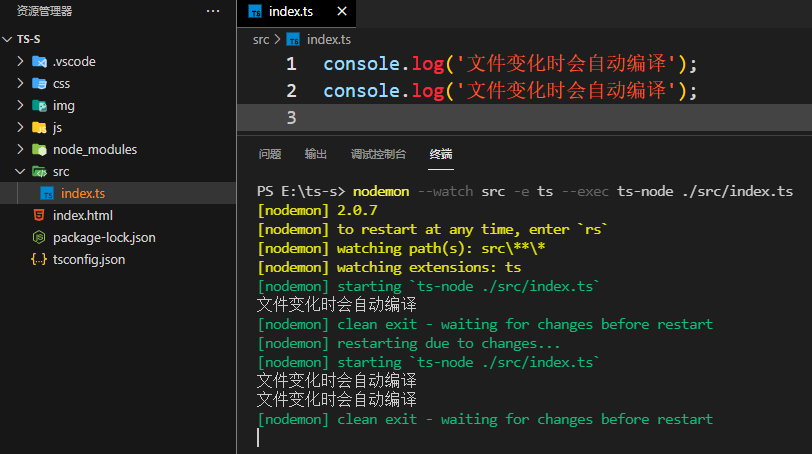Select index.ts file in explorer tree
The height and width of the screenshot is (454, 812).
coord(82,193)
